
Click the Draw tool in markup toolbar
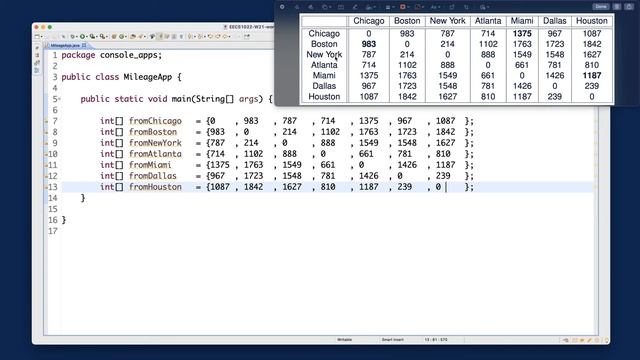tap(311, 7)
